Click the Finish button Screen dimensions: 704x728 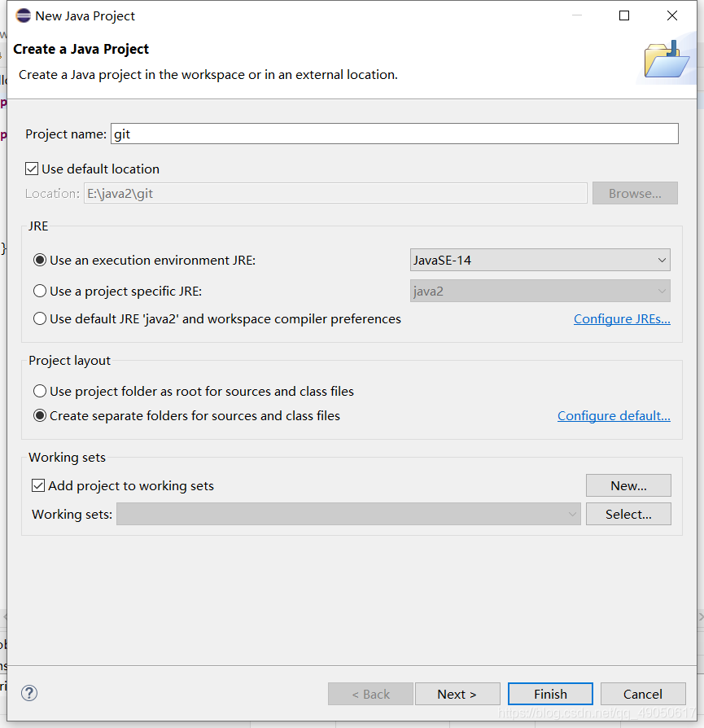click(550, 694)
